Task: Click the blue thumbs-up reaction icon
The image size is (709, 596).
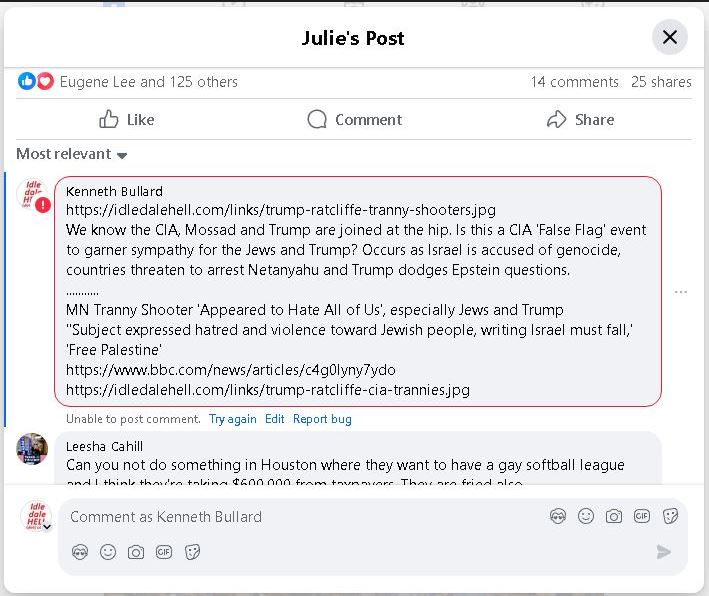Action: tap(27, 82)
